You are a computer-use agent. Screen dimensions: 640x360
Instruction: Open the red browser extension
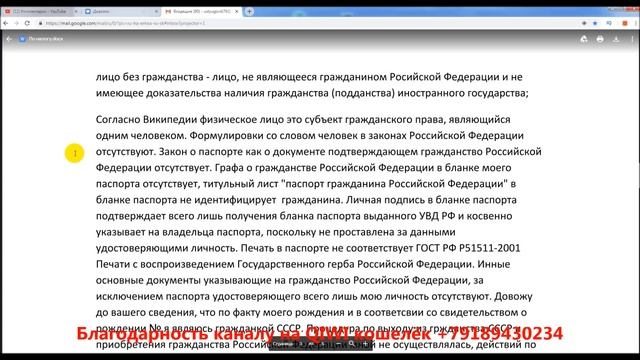click(624, 23)
